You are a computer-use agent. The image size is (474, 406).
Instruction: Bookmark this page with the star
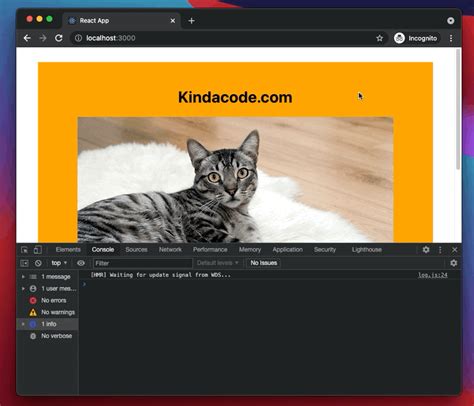(x=379, y=38)
